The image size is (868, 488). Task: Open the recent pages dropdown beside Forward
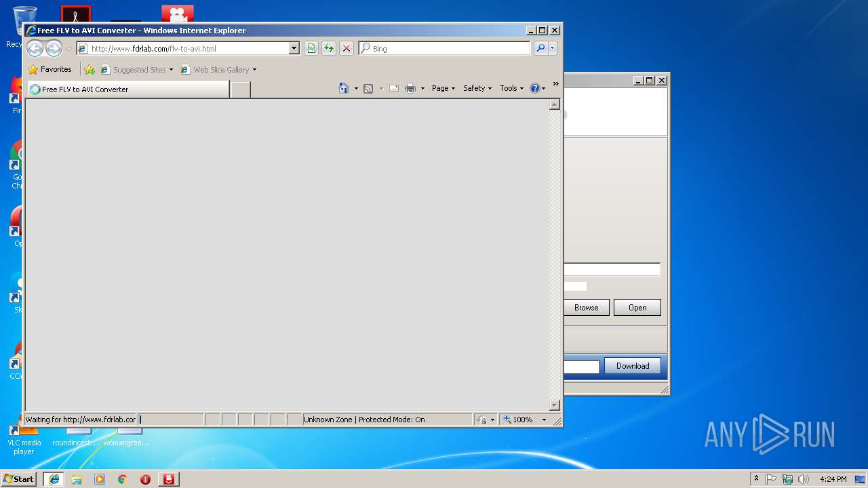(x=68, y=49)
